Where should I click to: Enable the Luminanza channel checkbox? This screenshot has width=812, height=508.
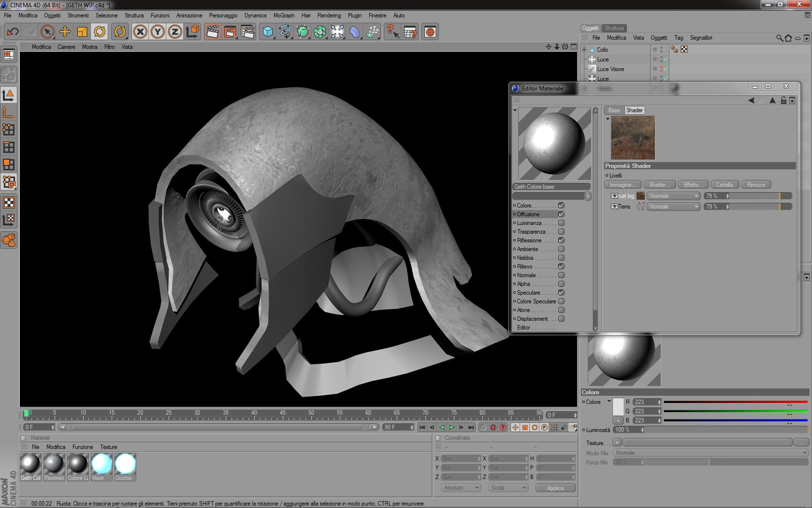click(x=561, y=223)
